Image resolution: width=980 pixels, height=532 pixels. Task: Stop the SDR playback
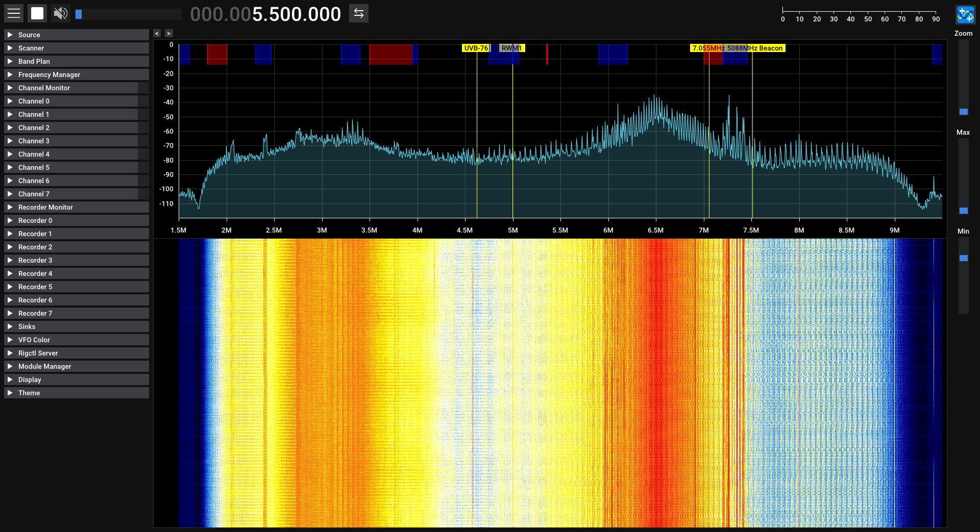pyautogui.click(x=37, y=14)
